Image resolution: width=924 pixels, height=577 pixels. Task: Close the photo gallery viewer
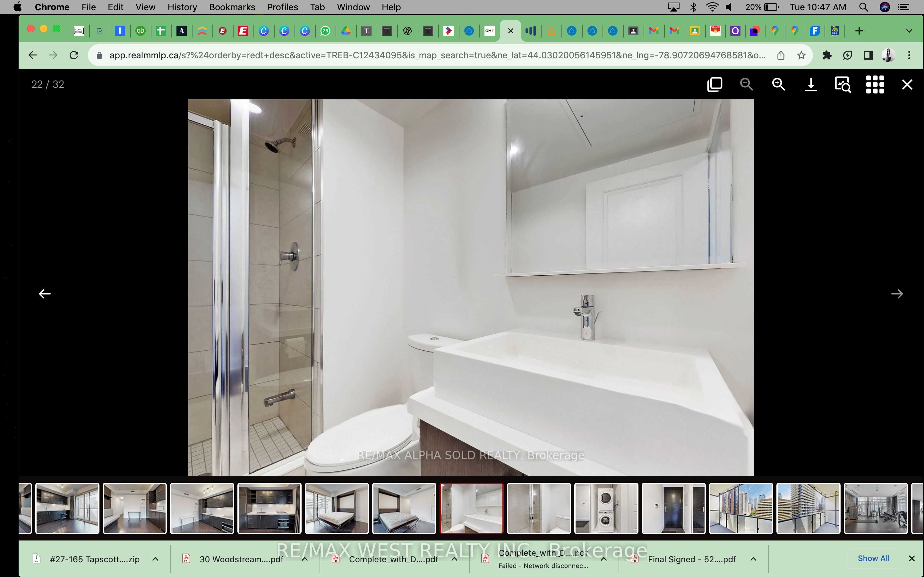[907, 84]
